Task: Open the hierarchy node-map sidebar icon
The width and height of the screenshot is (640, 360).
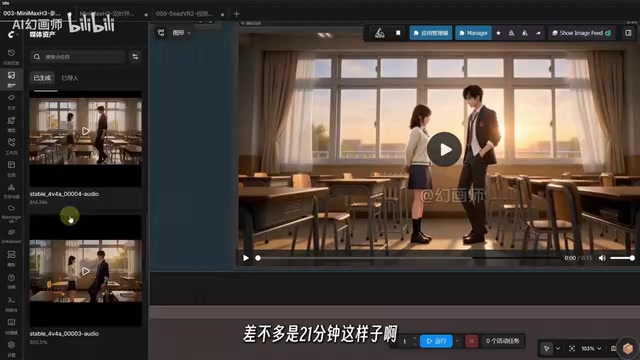Action: [11, 187]
